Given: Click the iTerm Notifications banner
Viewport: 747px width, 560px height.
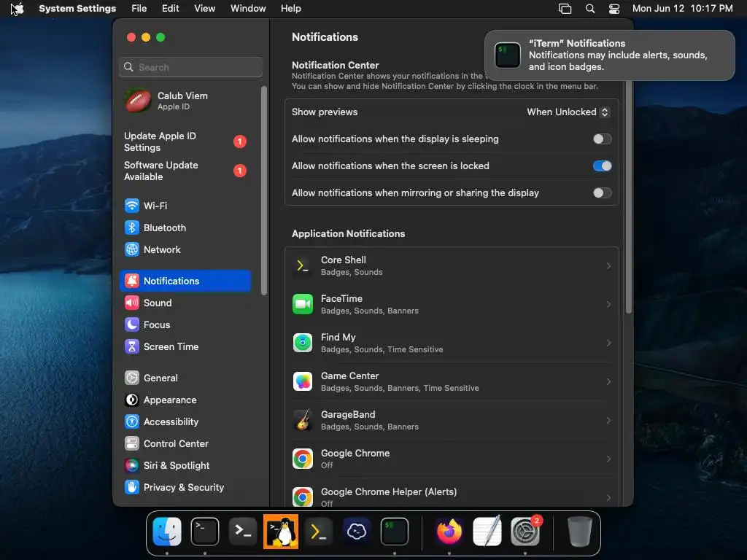Looking at the screenshot, I should pyautogui.click(x=609, y=55).
